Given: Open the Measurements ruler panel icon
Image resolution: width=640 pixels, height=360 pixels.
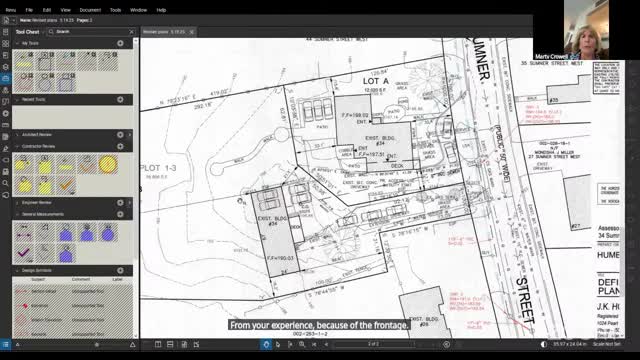Looking at the screenshot, I should click(x=6, y=125).
